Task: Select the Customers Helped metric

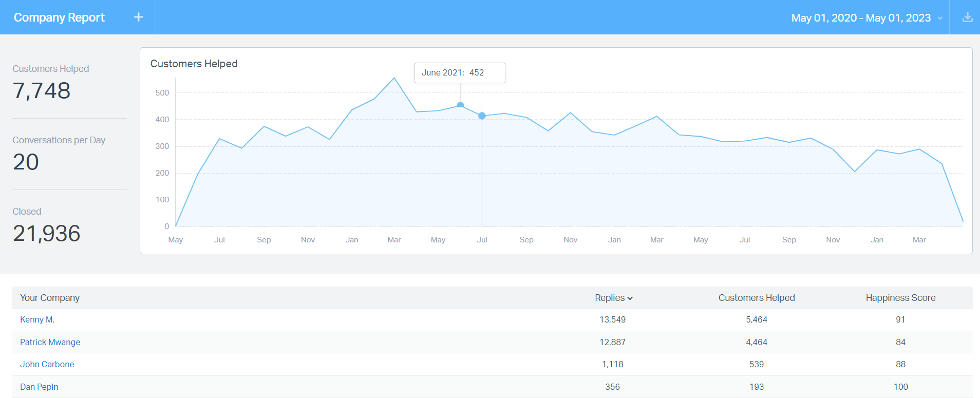Action: (x=51, y=82)
